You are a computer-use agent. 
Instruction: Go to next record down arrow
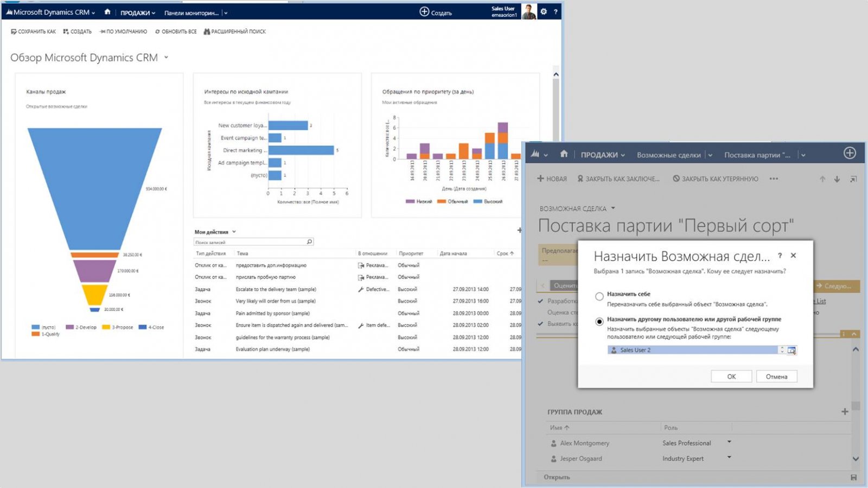(x=837, y=179)
